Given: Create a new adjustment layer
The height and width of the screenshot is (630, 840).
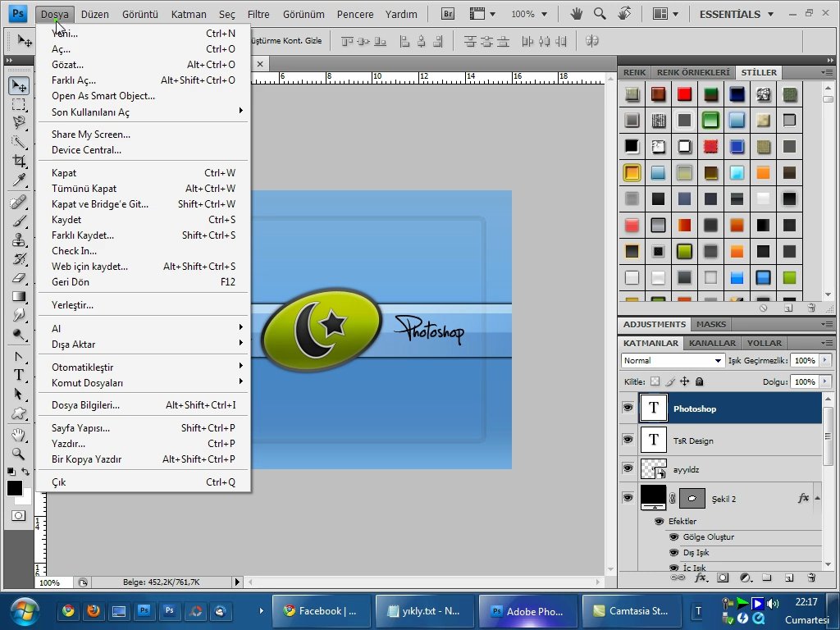Looking at the screenshot, I should pyautogui.click(x=745, y=577).
